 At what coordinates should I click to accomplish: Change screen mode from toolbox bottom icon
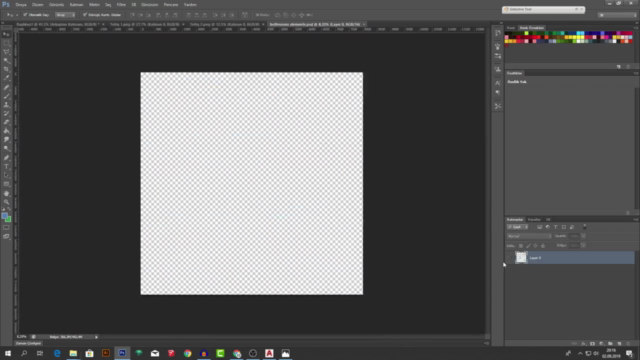point(7,236)
